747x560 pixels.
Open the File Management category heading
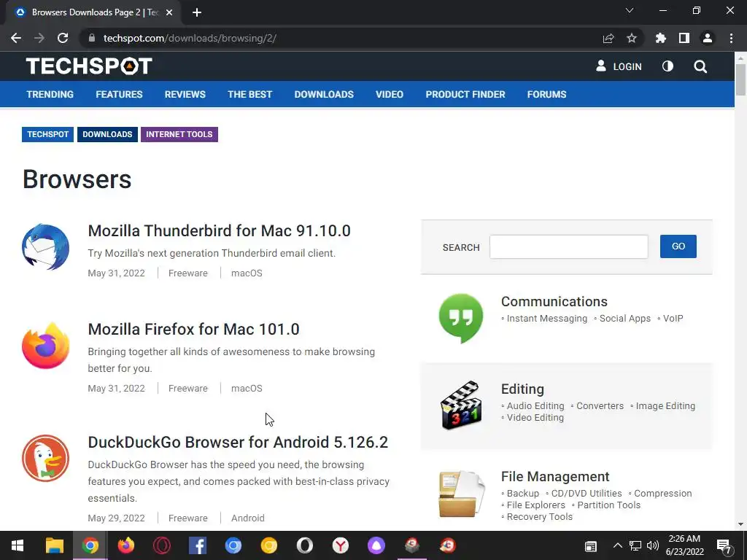(555, 477)
